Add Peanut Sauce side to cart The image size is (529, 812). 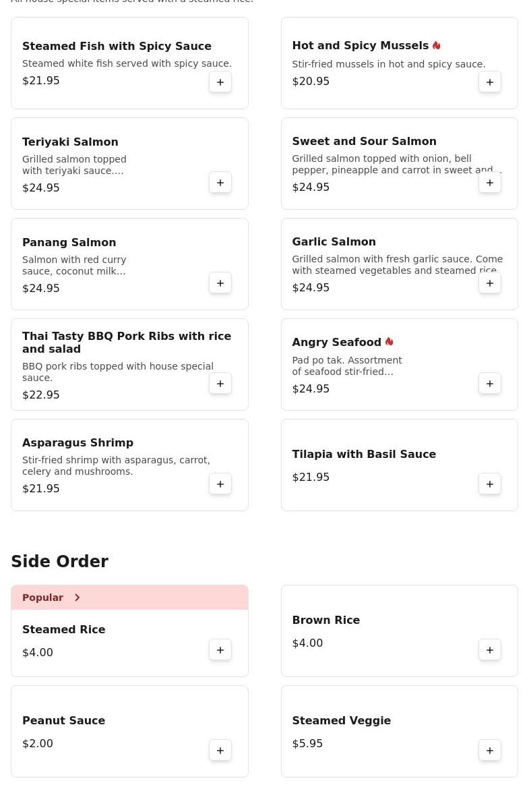click(x=220, y=751)
